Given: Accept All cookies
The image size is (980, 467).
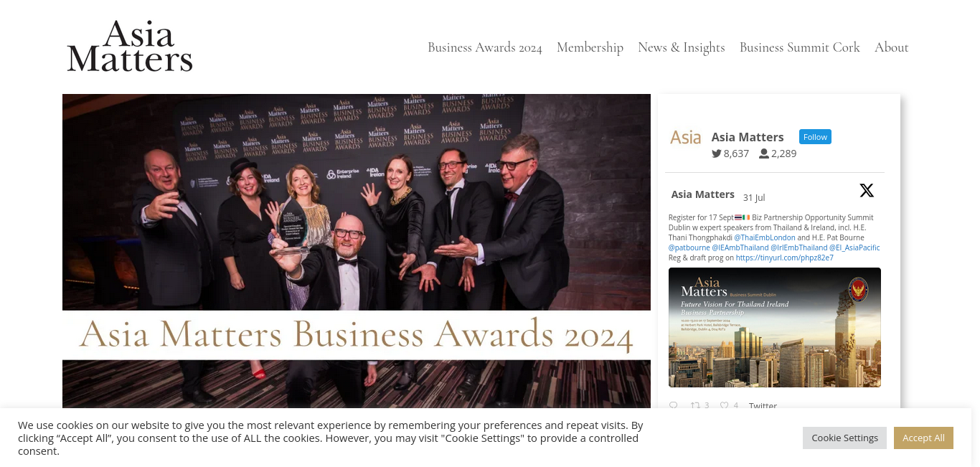Looking at the screenshot, I should [923, 438].
